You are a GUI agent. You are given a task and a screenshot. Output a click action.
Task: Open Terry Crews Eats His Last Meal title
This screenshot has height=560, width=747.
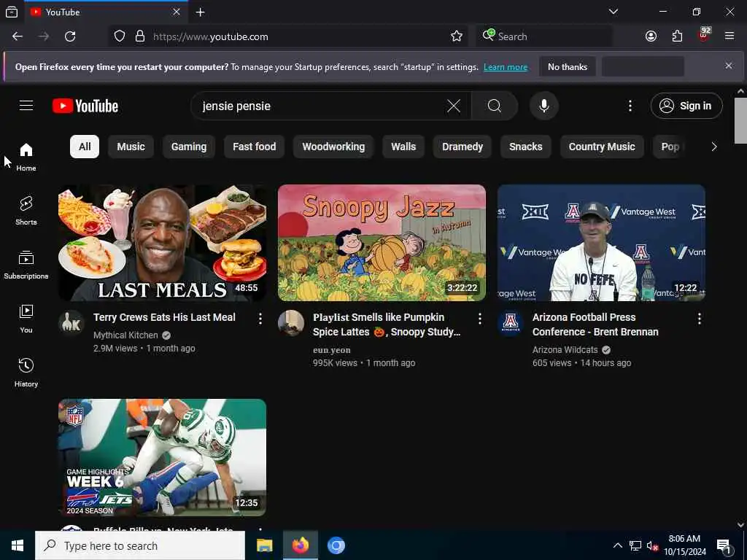[x=164, y=317]
